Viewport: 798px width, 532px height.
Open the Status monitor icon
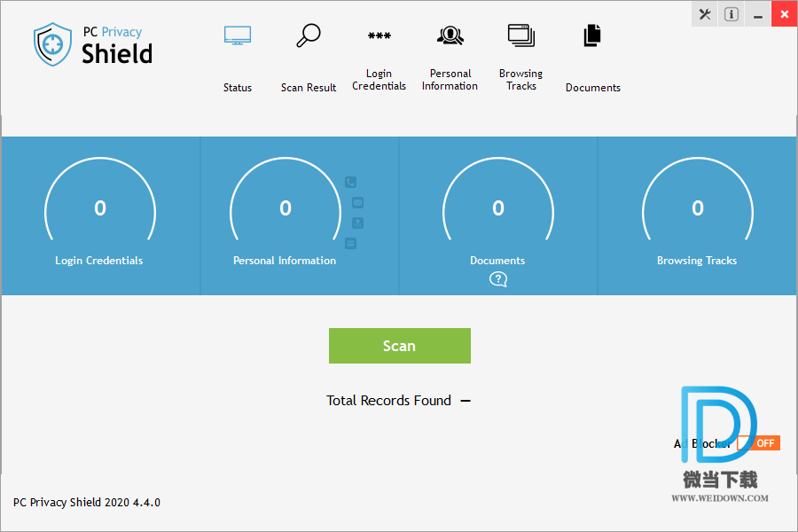coord(237,35)
